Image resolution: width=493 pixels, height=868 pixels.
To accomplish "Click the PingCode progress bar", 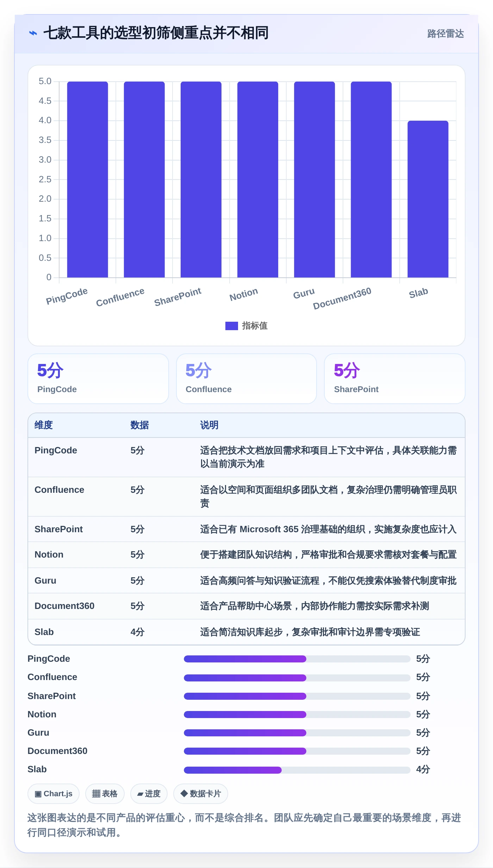I will (297, 659).
